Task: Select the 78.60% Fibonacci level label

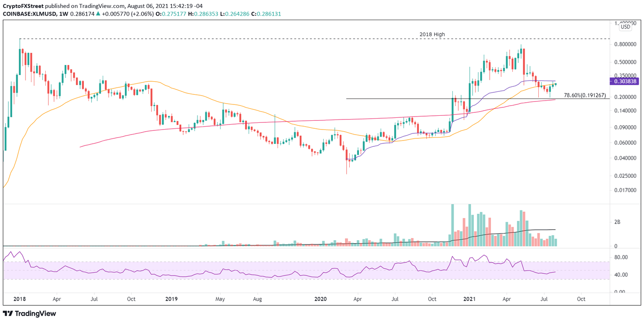Action: click(x=584, y=96)
